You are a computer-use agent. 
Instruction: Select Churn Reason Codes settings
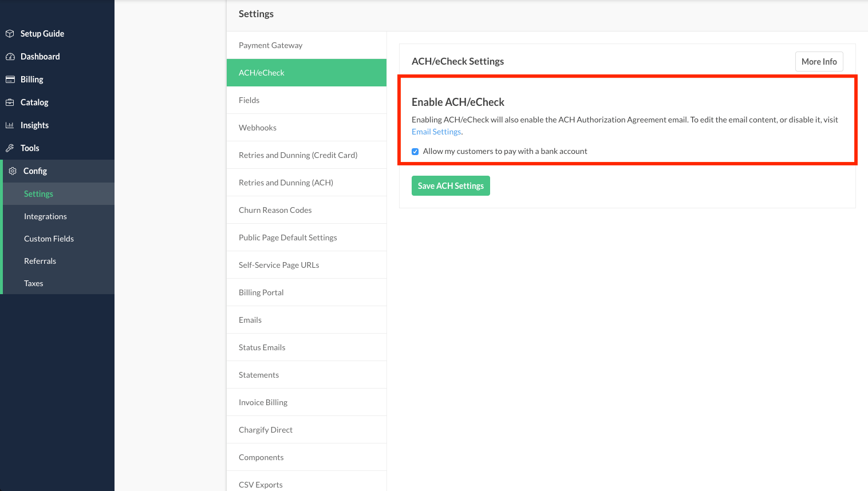click(275, 210)
